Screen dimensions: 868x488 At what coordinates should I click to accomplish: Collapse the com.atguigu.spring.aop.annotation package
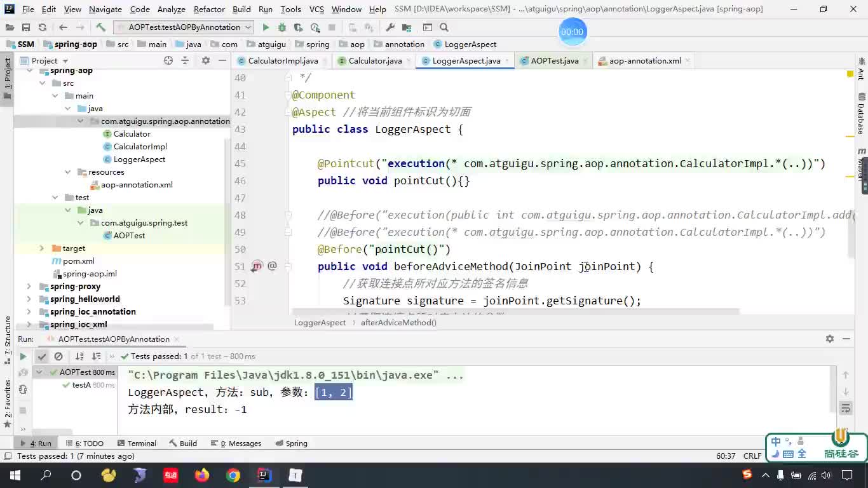click(80, 121)
